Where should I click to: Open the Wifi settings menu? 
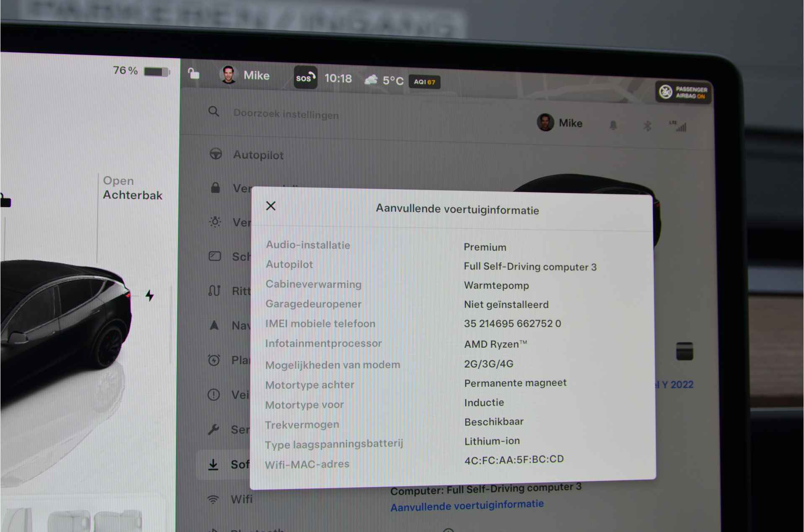tap(242, 499)
